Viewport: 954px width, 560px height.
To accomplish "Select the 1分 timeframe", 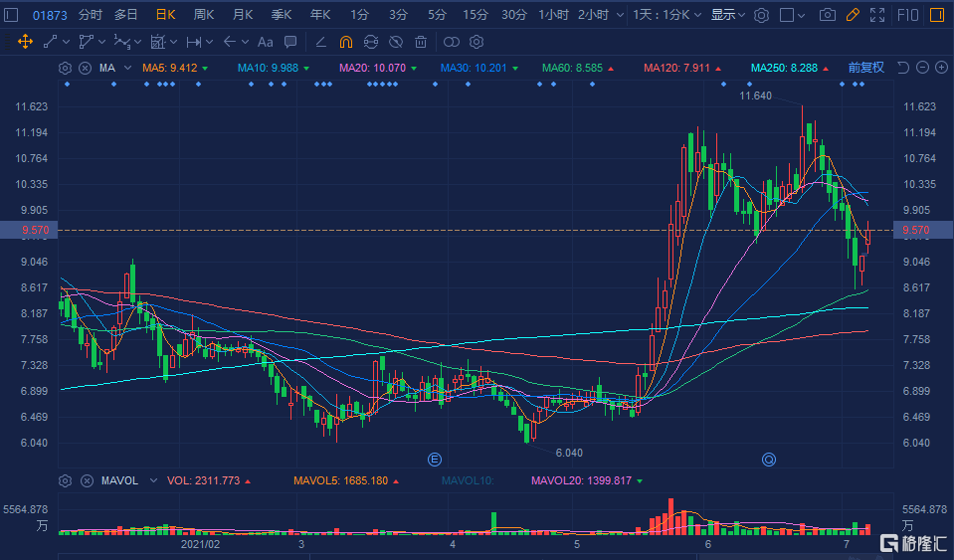I will pyautogui.click(x=359, y=15).
